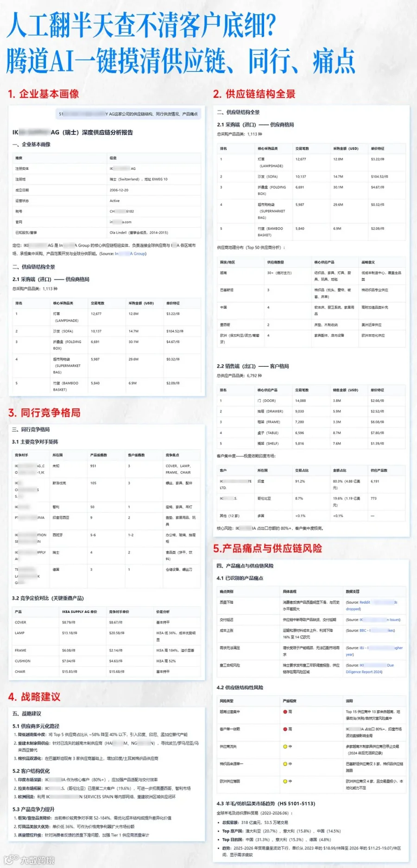This screenshot has height=868, width=417.
Task: Click the yellow 中 severity dot for 供应商流失
Action: 285,747
